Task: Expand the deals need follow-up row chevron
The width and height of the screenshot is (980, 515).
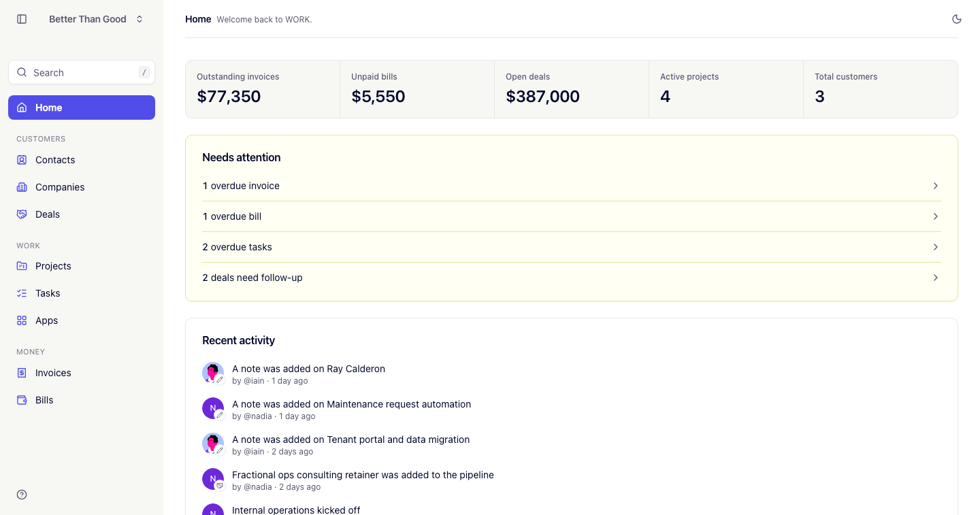Action: [936, 278]
